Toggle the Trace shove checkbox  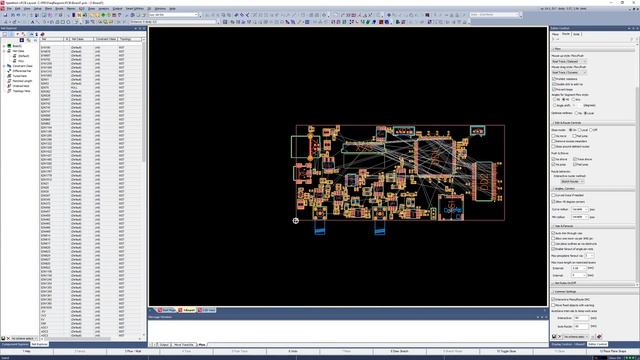pyautogui.click(x=575, y=159)
